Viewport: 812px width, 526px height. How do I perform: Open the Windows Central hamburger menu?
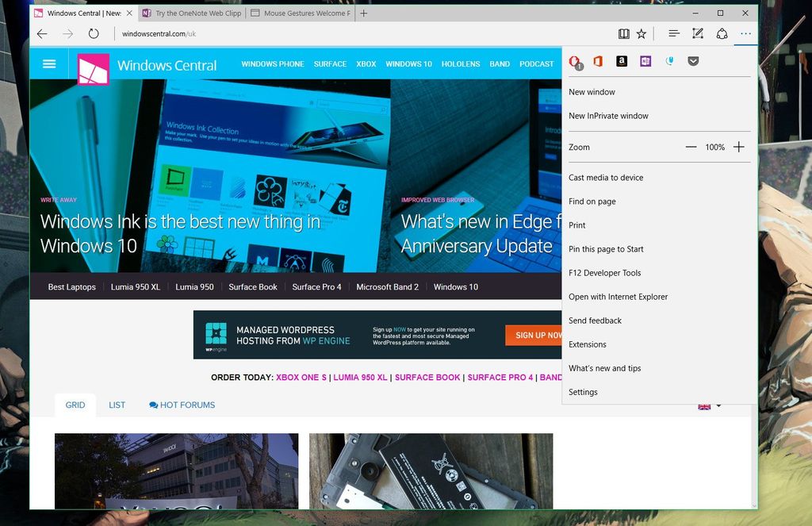pos(48,63)
